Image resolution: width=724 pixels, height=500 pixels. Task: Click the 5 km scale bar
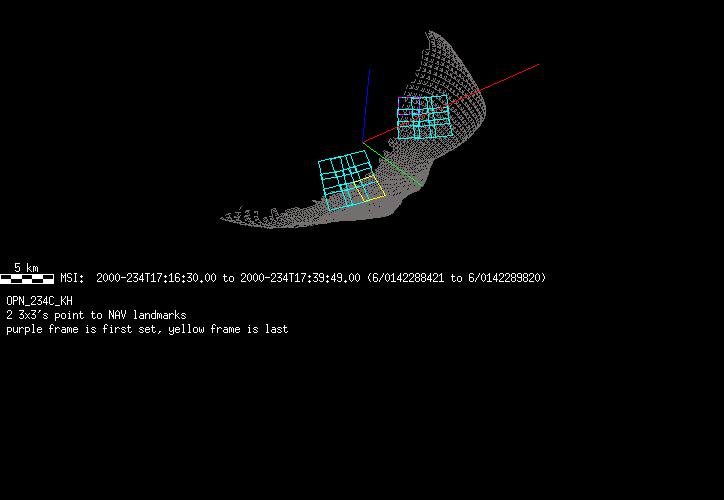tap(27, 278)
